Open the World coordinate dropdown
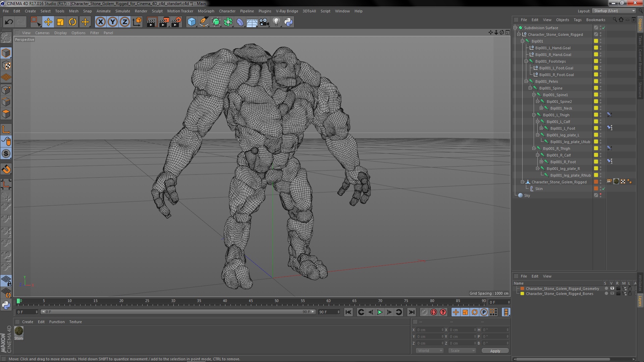Image resolution: width=644 pixels, height=362 pixels. click(430, 351)
